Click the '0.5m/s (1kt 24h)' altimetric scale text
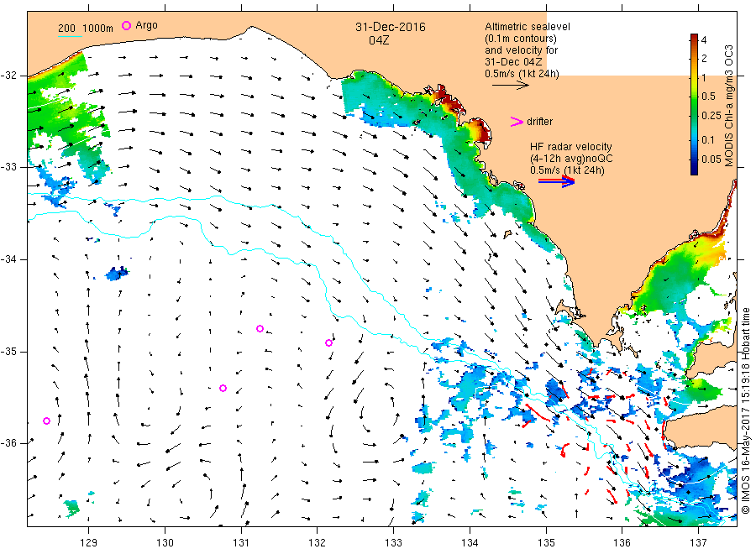The height and width of the screenshot is (554, 756). (x=522, y=74)
